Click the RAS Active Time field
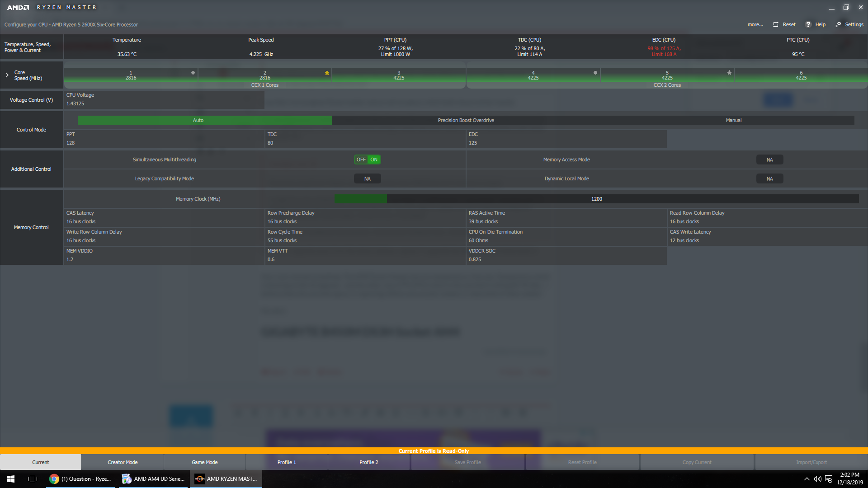Screen dimensions: 868x488 click(x=566, y=217)
